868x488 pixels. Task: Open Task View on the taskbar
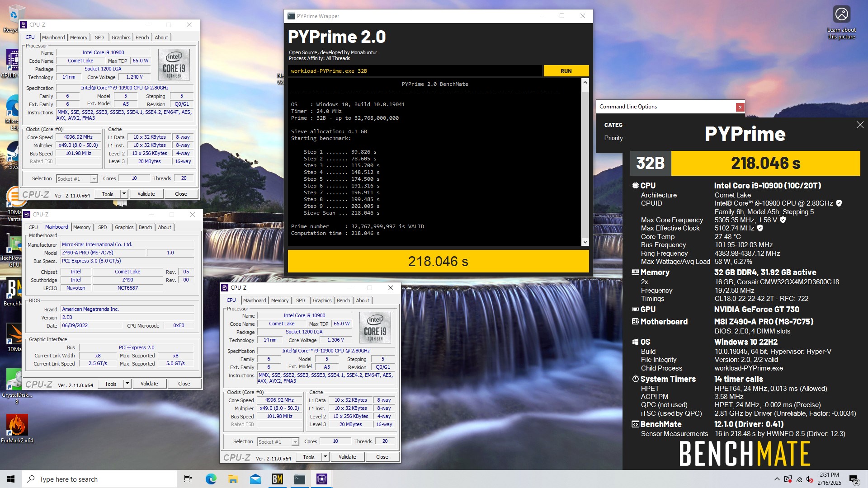tap(188, 479)
